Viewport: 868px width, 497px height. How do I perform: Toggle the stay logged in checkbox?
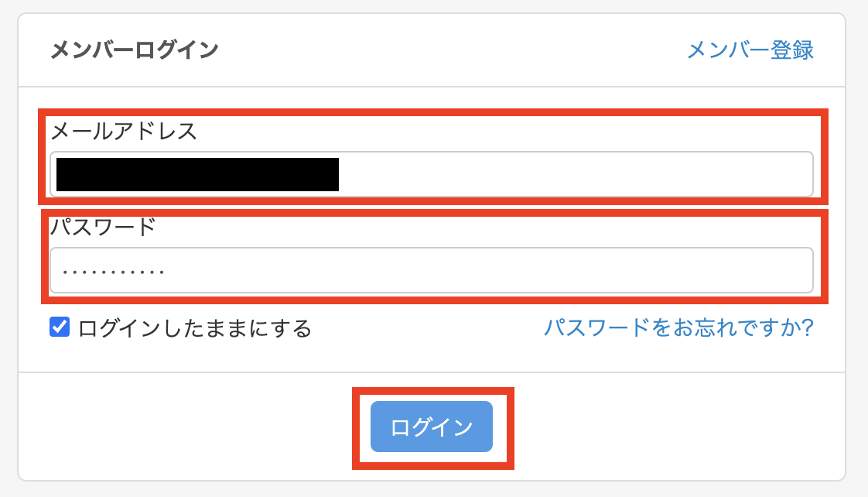click(x=60, y=327)
